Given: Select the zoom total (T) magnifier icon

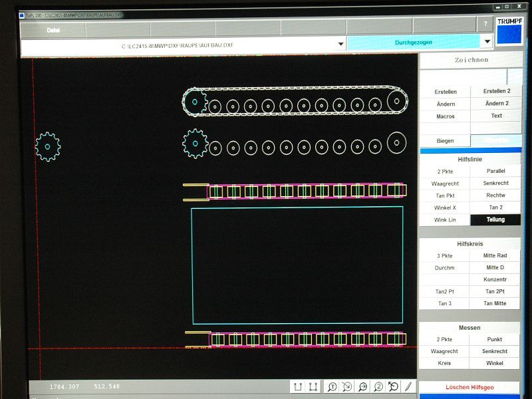Looking at the screenshot, I should point(331,386).
